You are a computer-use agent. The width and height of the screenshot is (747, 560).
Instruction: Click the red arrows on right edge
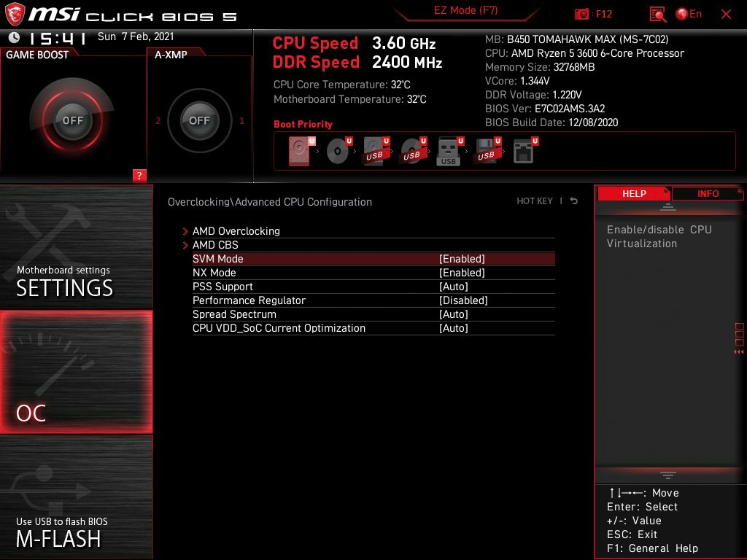tap(738, 352)
